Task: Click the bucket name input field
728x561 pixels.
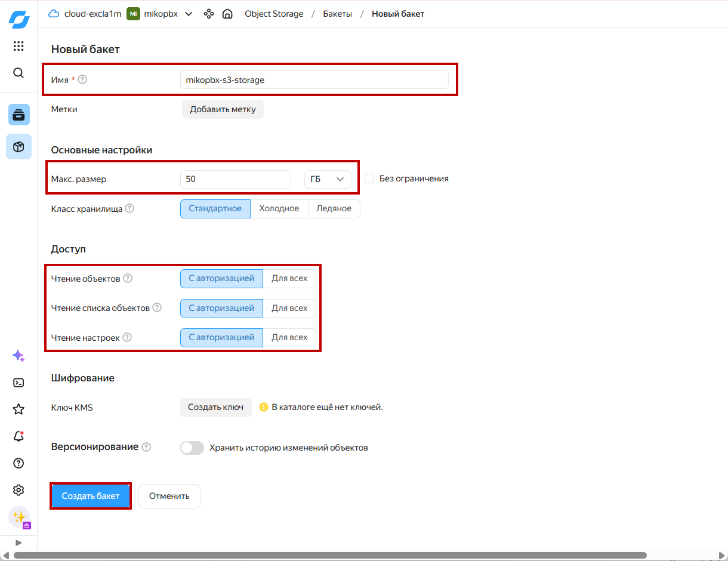Action: 314,79
